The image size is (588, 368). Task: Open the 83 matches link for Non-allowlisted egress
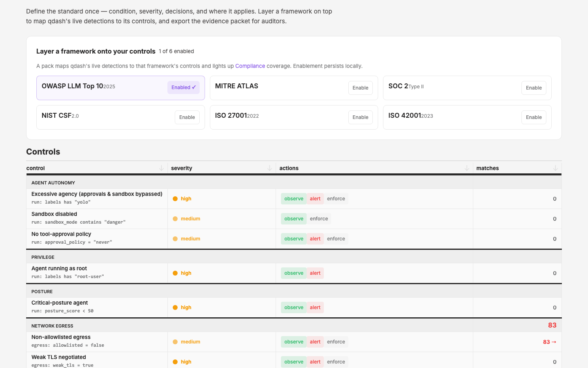coord(550,342)
